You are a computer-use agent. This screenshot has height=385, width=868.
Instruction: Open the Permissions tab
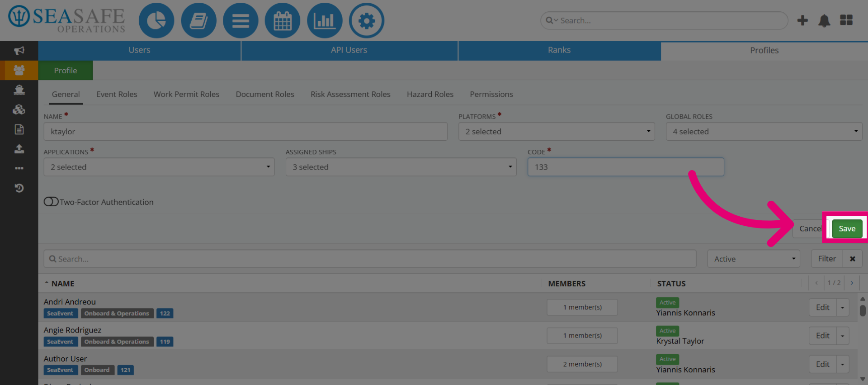(x=491, y=94)
